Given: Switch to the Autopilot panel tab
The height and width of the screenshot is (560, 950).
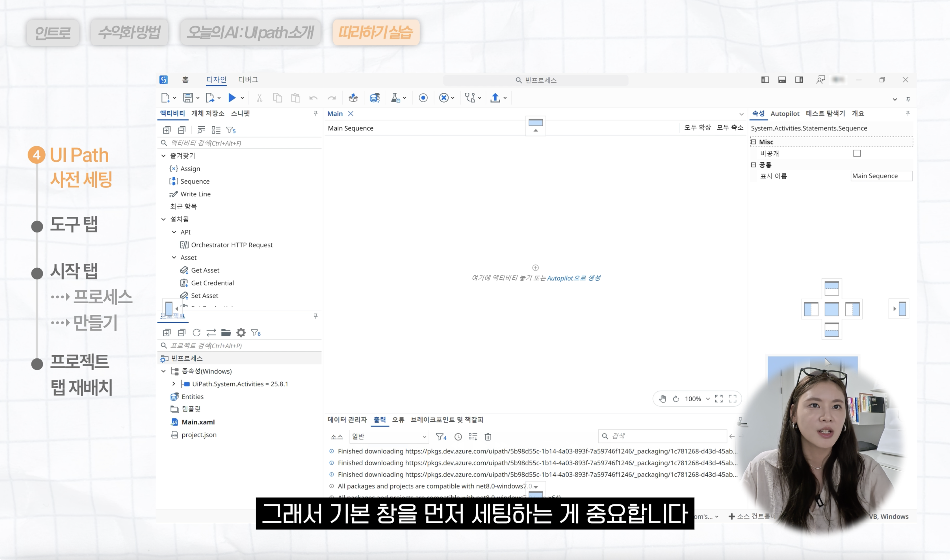Looking at the screenshot, I should pyautogui.click(x=785, y=114).
